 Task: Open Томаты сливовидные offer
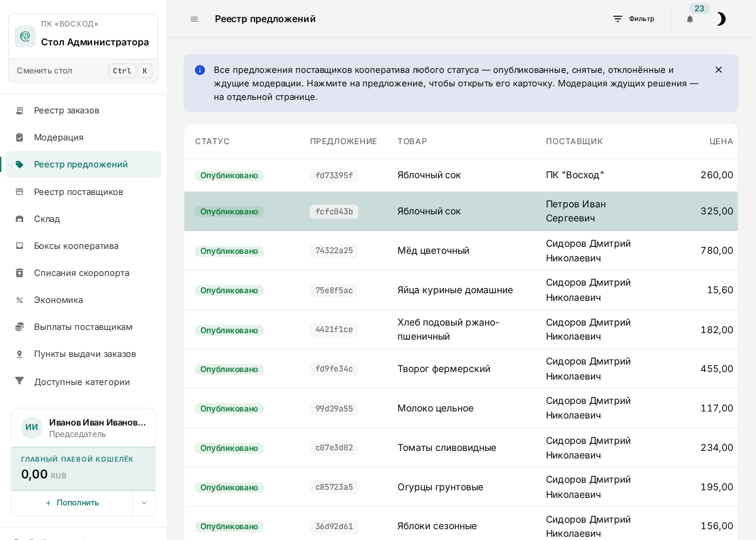pyautogui.click(x=461, y=448)
